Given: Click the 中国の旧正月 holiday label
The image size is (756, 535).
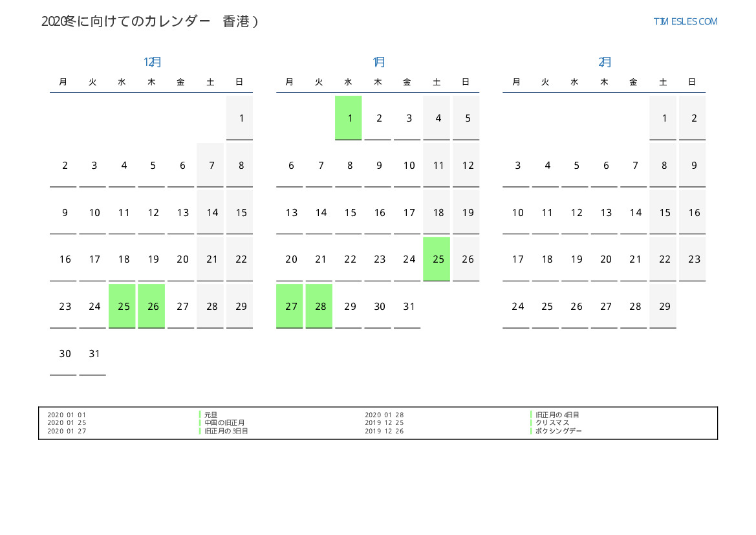Looking at the screenshot, I should click(224, 423).
